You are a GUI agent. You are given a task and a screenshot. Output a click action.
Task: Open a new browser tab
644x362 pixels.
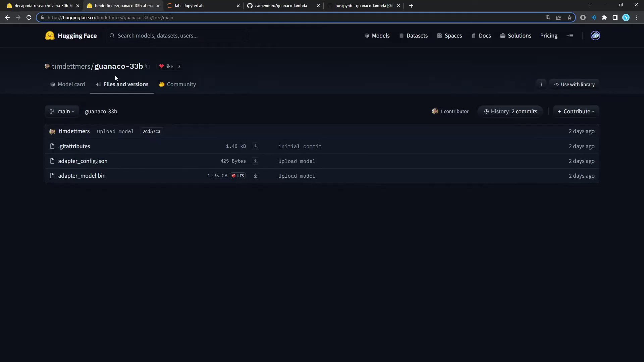pyautogui.click(x=411, y=6)
